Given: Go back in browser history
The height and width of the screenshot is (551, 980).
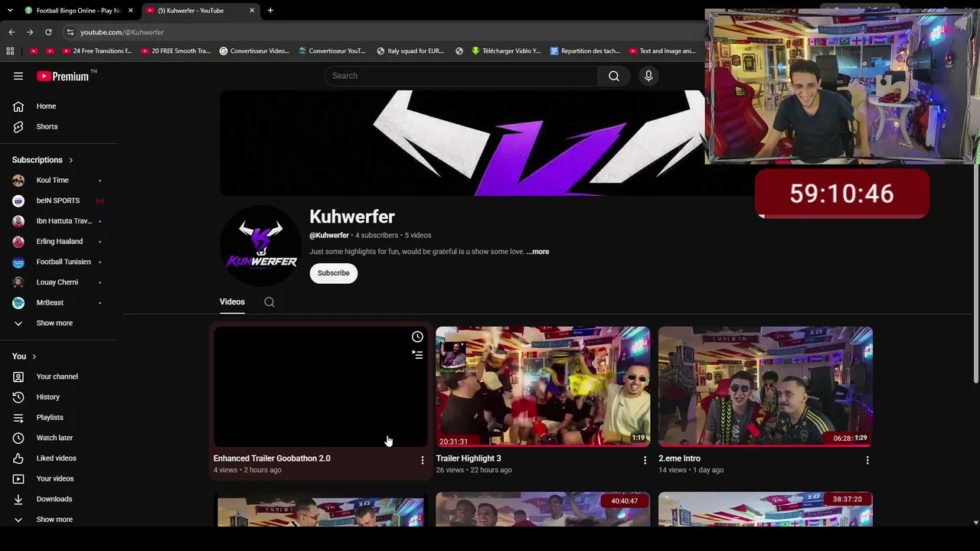Looking at the screenshot, I should [11, 32].
